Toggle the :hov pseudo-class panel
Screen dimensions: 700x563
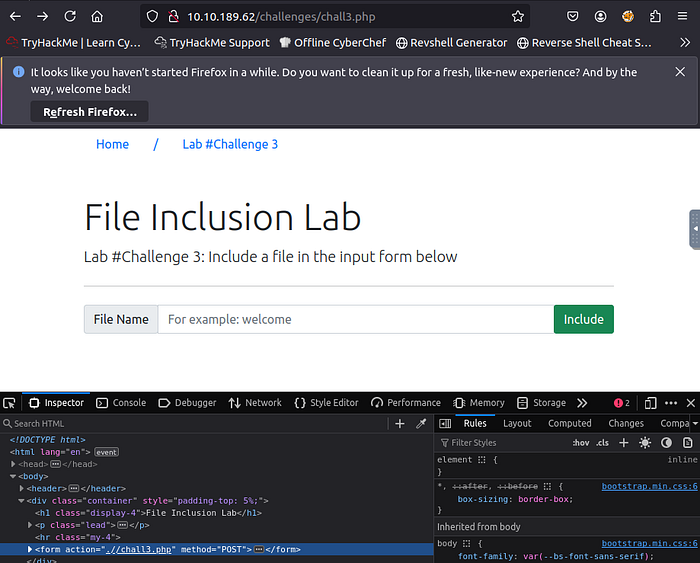point(581,442)
